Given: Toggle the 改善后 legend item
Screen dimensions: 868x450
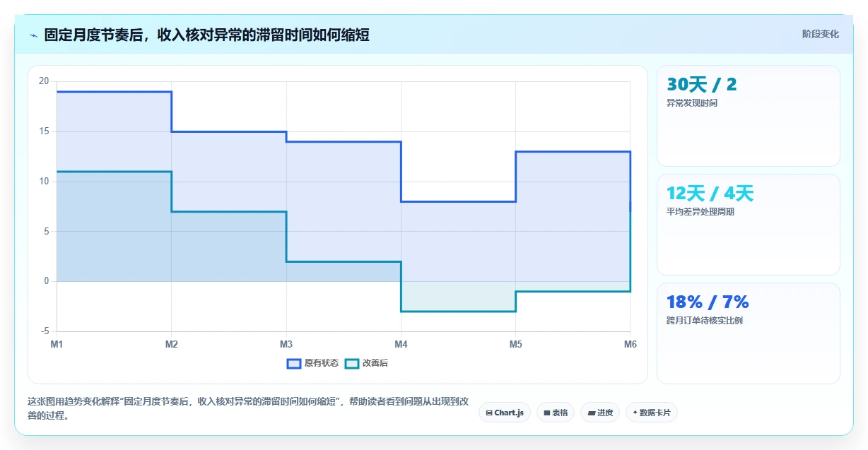Looking at the screenshot, I should point(366,363).
